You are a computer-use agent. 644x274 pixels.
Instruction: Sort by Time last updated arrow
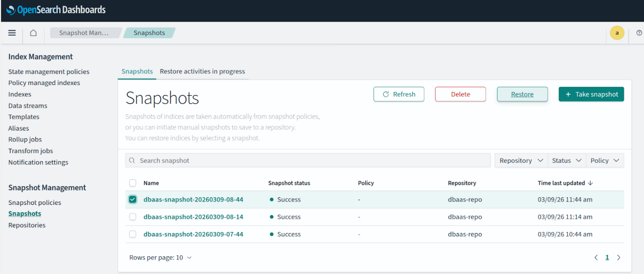(590, 183)
